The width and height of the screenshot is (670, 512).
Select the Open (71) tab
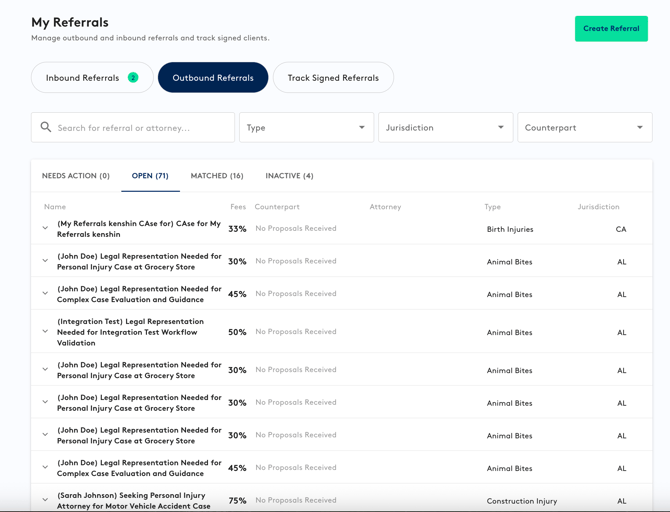tap(150, 176)
